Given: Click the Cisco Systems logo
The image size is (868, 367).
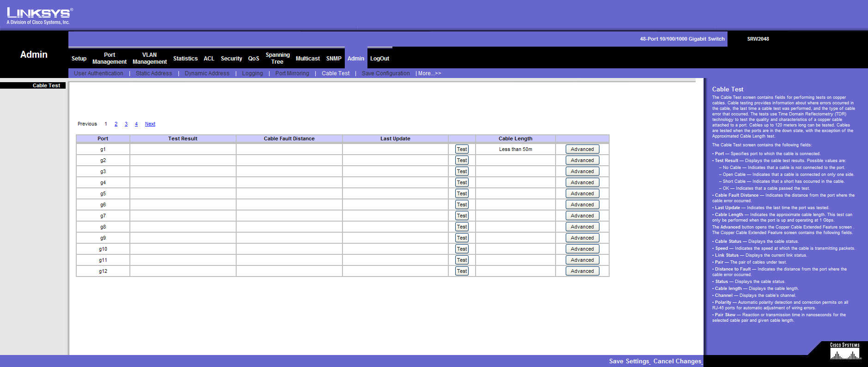Looking at the screenshot, I should [x=844, y=352].
